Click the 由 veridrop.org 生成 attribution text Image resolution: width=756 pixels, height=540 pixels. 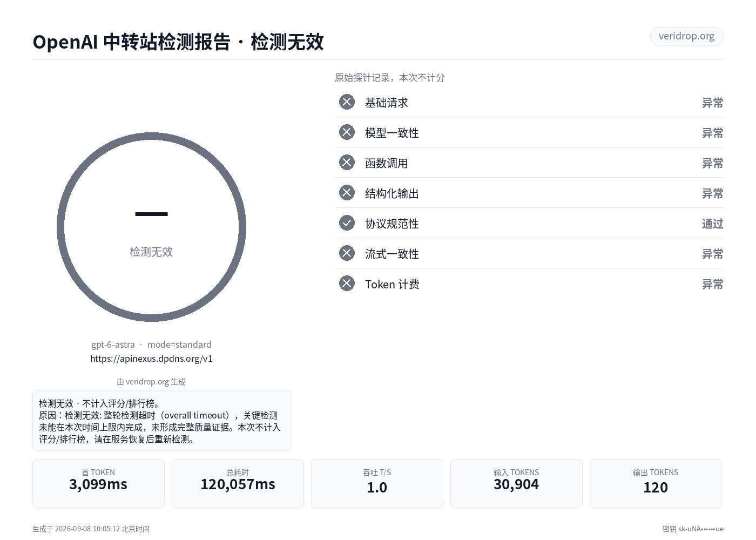[151, 382]
